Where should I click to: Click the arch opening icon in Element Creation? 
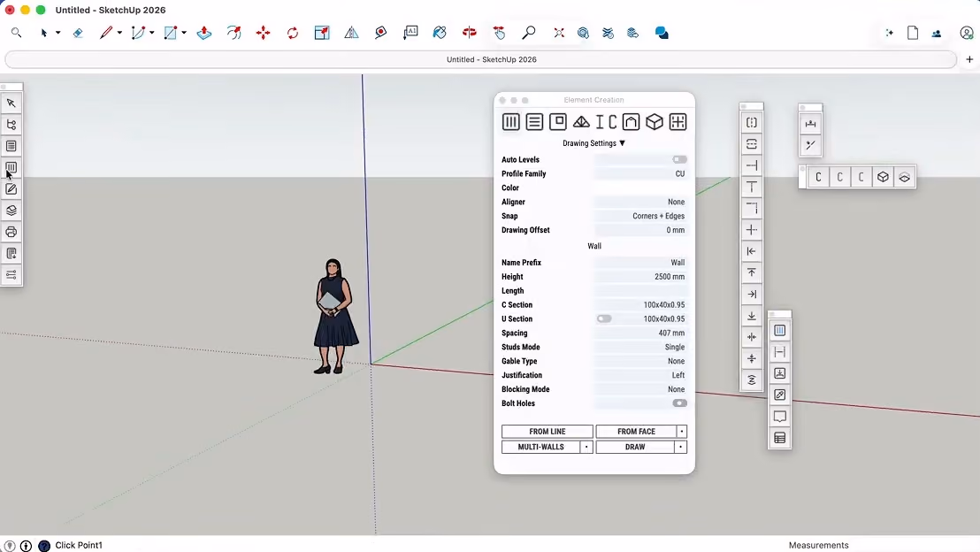point(632,122)
